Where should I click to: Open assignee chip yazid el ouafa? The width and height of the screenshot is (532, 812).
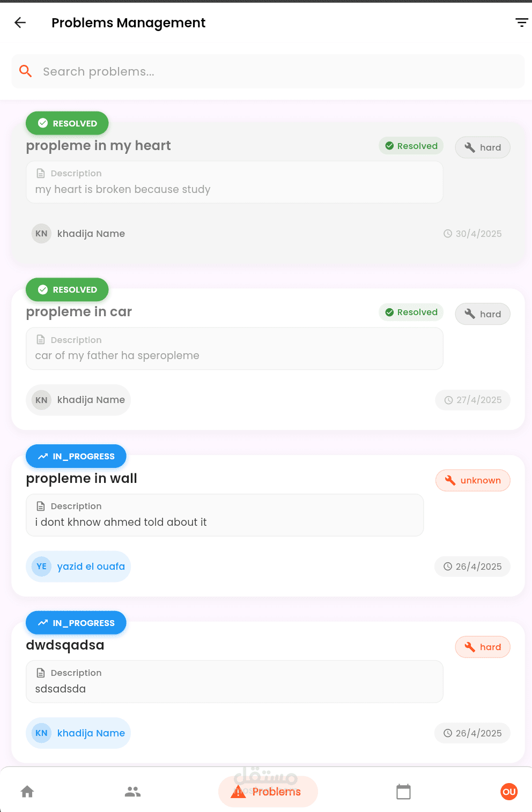coord(78,567)
